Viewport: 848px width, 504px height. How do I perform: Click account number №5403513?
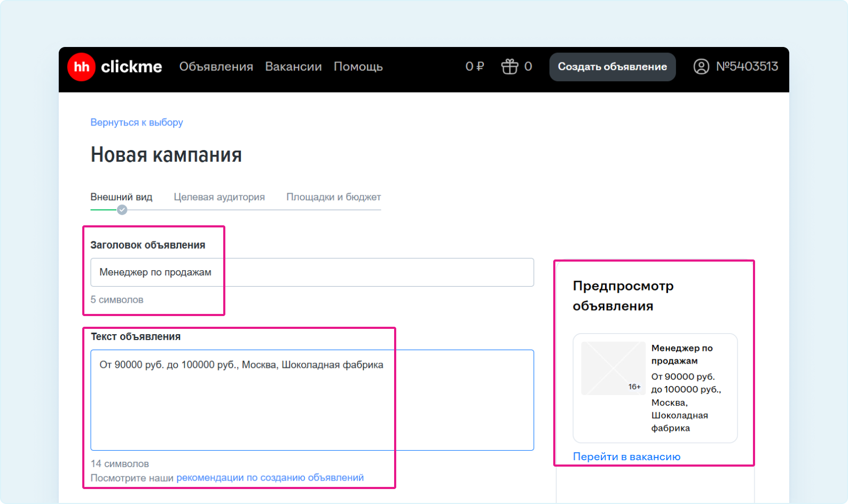pyautogui.click(x=747, y=67)
